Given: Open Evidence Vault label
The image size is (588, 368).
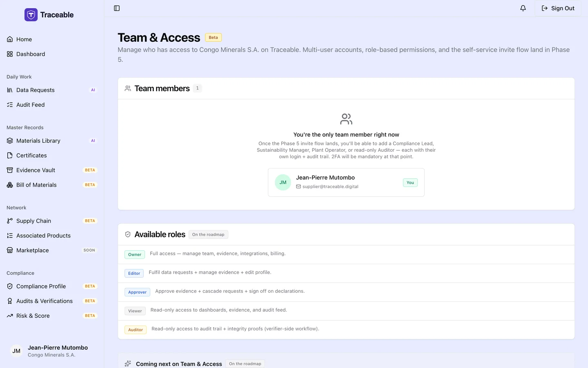Looking at the screenshot, I should (x=36, y=170).
